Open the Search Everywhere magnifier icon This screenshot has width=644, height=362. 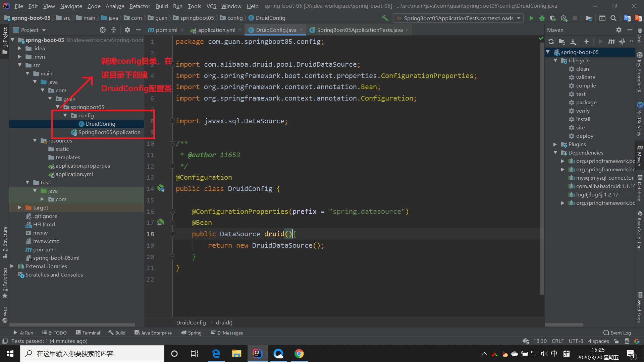613,18
